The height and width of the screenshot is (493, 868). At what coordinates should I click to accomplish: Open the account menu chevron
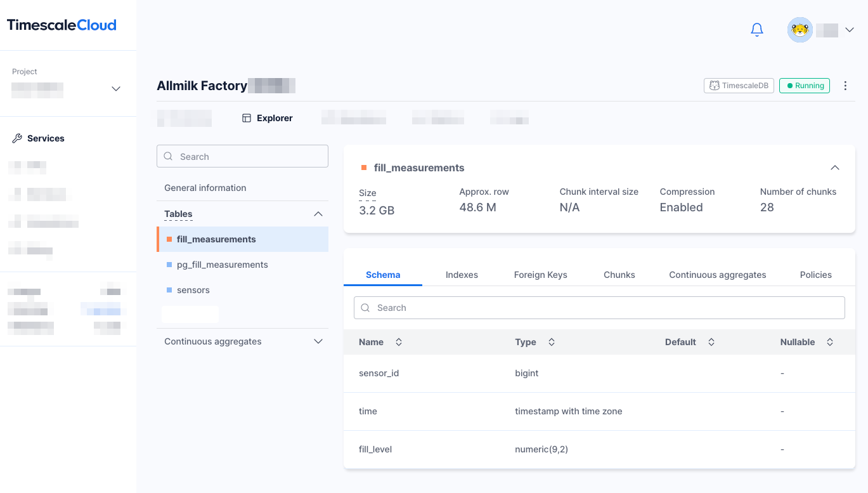point(849,30)
